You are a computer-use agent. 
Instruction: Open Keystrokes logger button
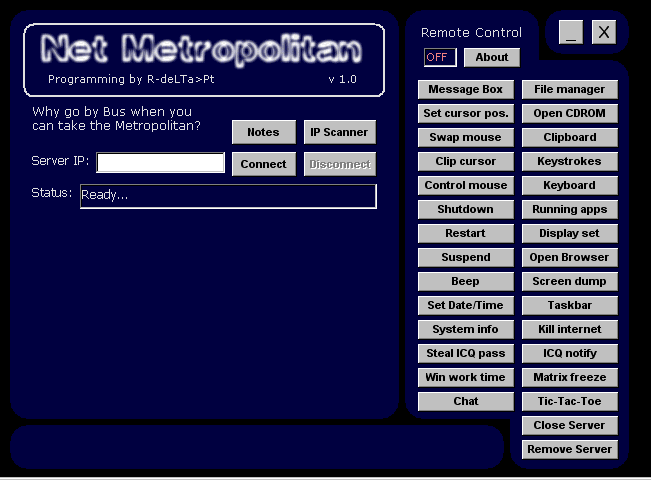click(x=570, y=161)
